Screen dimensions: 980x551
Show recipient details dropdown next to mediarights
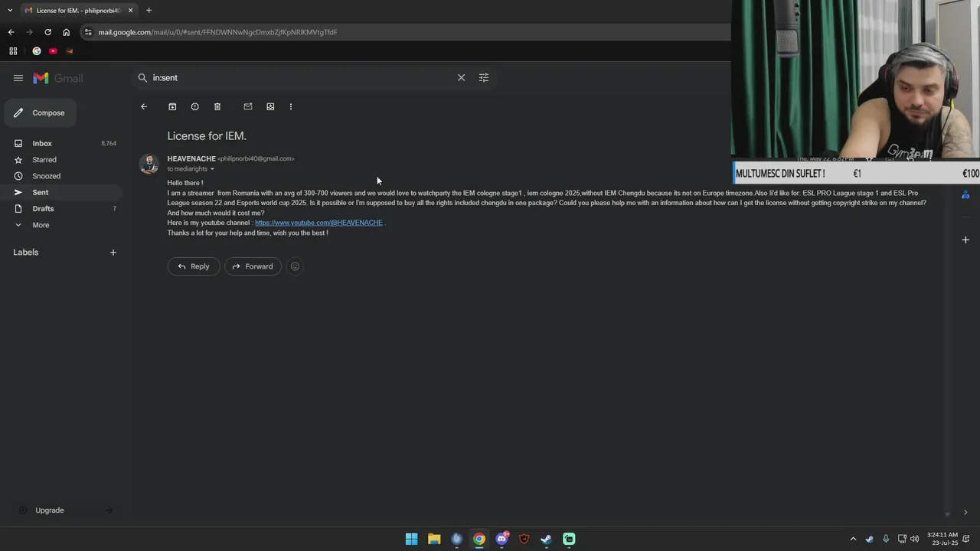click(x=212, y=169)
